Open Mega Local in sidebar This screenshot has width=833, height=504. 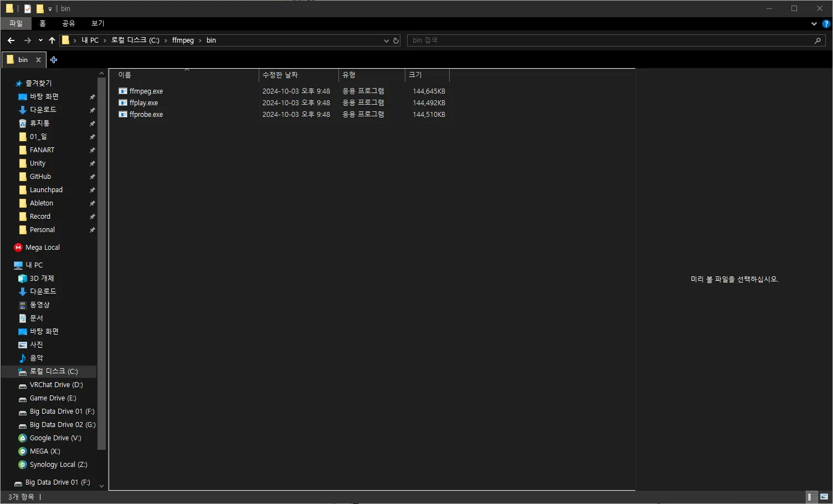(42, 248)
